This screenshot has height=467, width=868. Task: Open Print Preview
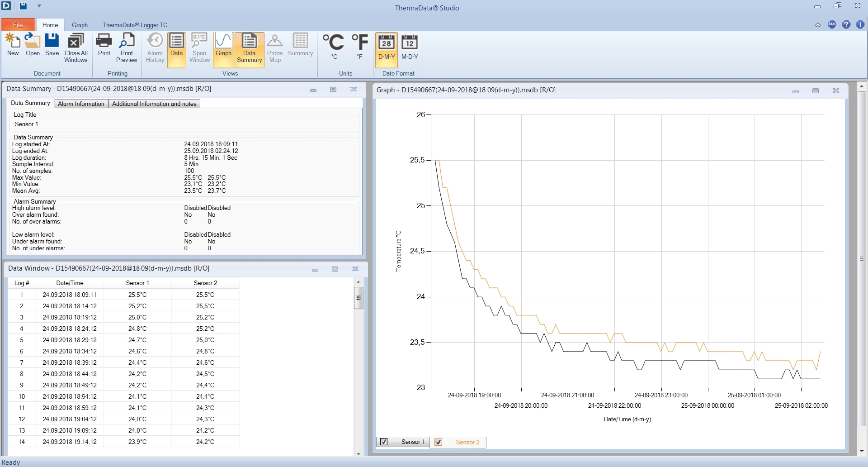pyautogui.click(x=127, y=48)
